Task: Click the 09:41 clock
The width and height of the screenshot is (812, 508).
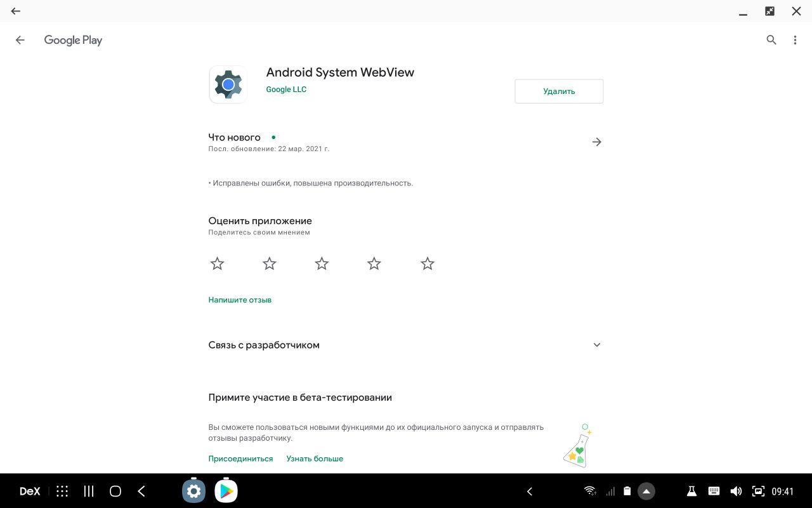Action: click(783, 491)
